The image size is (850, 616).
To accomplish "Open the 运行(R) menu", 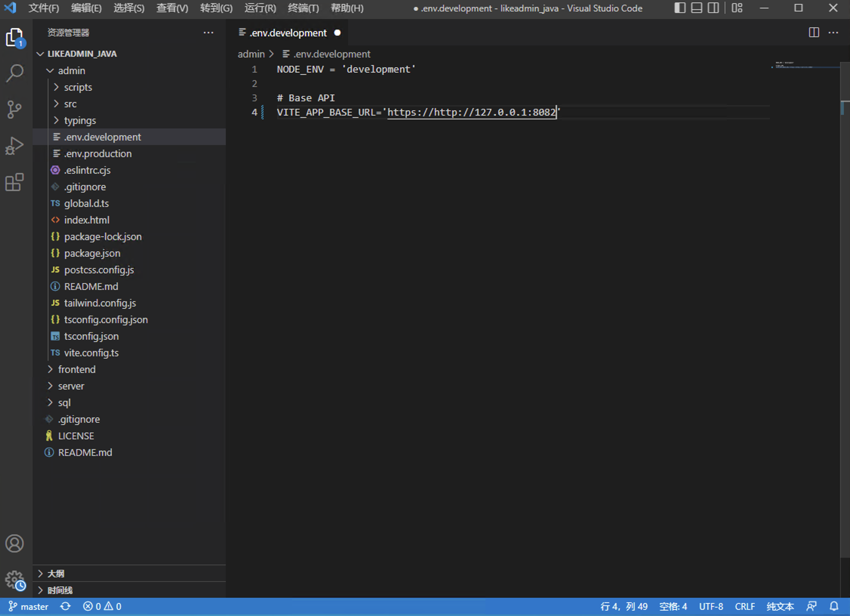I will [260, 8].
